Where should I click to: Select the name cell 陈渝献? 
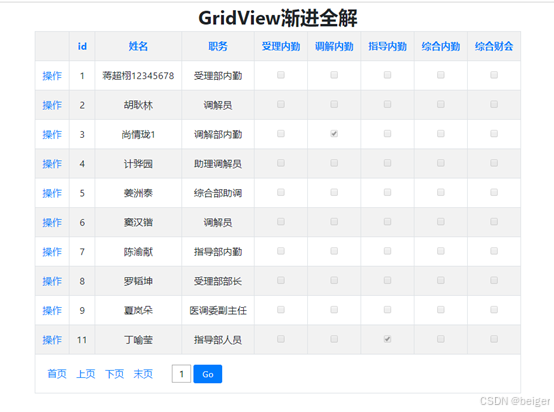pyautogui.click(x=138, y=252)
